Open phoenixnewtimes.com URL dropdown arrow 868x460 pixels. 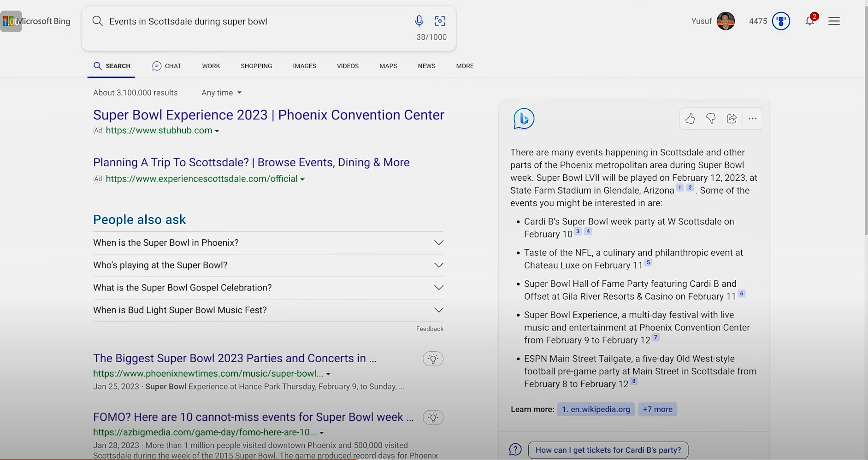(x=328, y=374)
